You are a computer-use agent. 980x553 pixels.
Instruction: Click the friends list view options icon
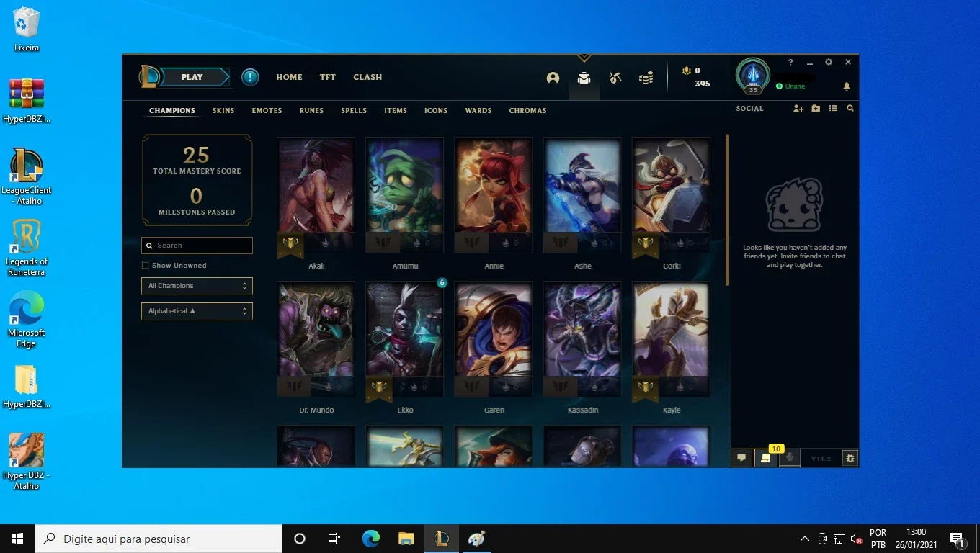tap(833, 109)
